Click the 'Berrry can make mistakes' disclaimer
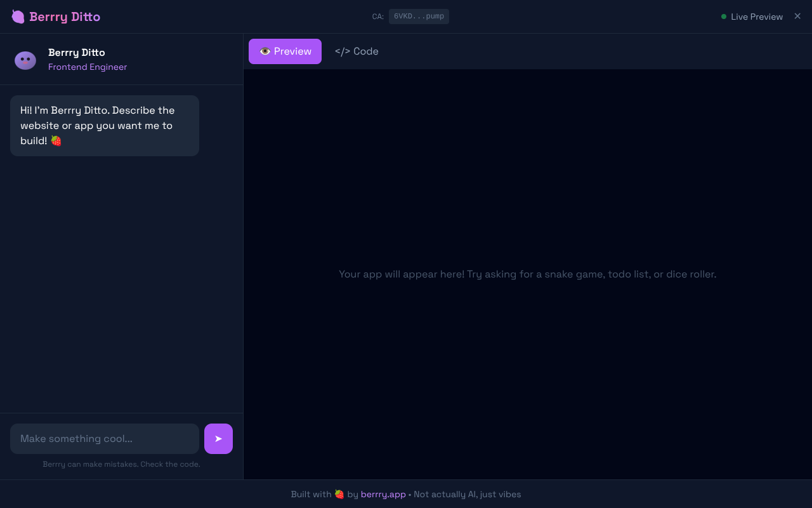The height and width of the screenshot is (508, 812). (121, 464)
